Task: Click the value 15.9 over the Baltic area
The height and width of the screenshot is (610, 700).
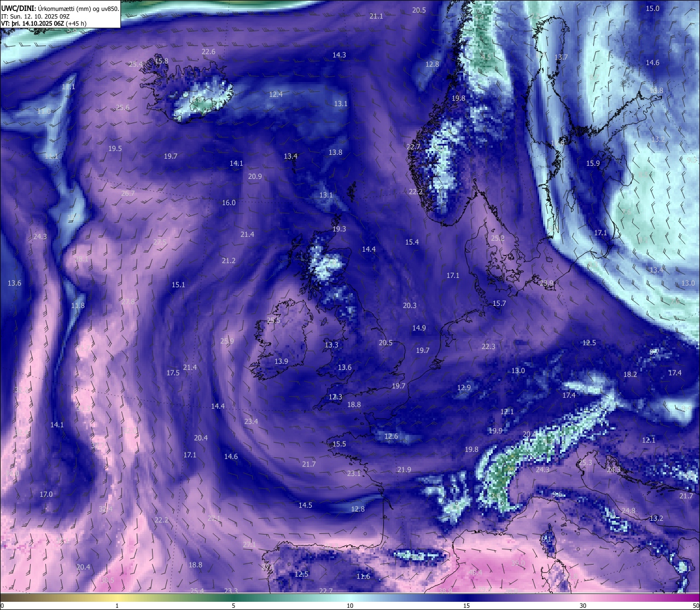Action: tap(593, 163)
